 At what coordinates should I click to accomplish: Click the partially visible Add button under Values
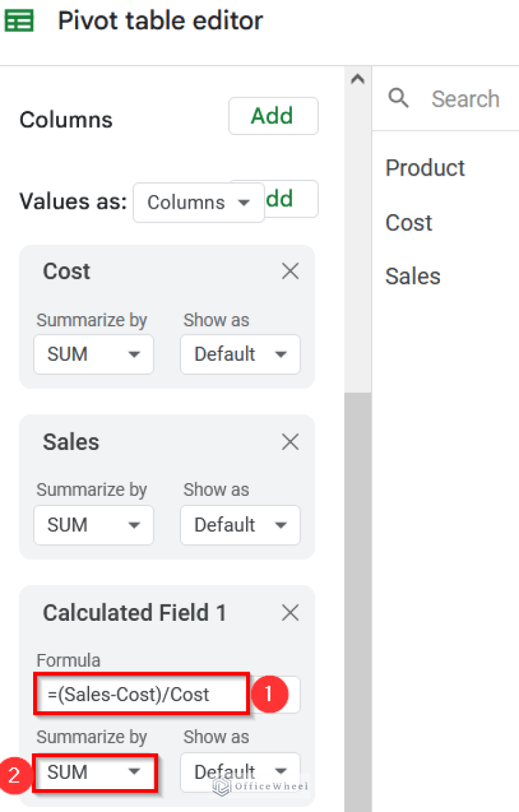(x=295, y=199)
